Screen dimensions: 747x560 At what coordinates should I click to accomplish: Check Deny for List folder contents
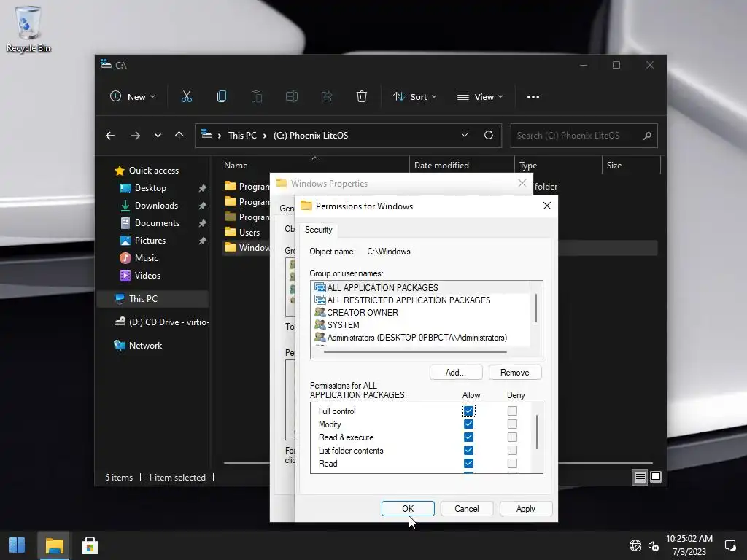(512, 450)
